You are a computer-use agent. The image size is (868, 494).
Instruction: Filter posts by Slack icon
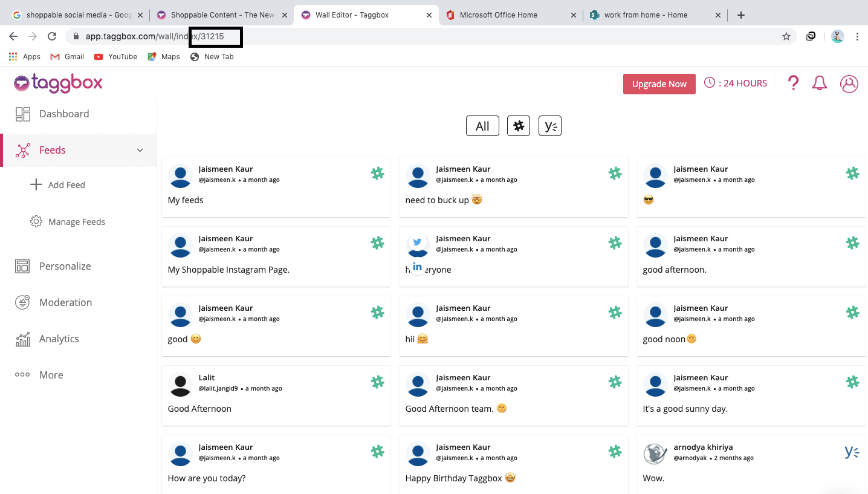pyautogui.click(x=518, y=126)
